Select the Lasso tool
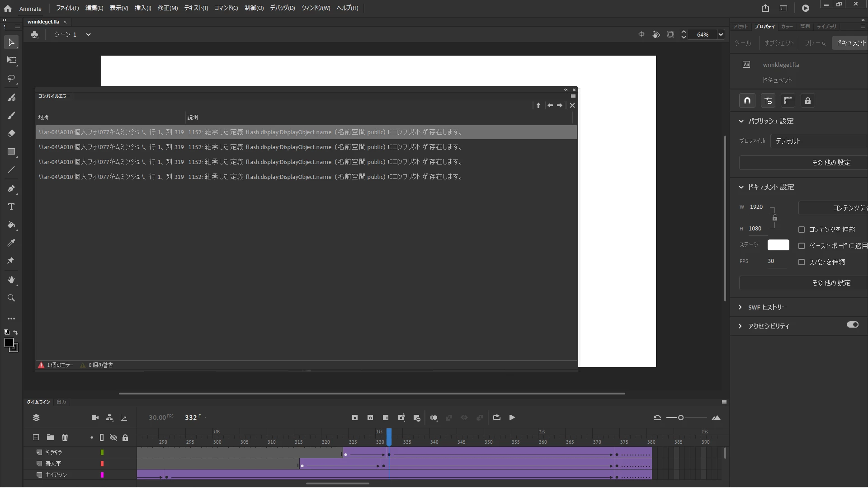Screen dimensions: 868x488 click(x=11, y=79)
